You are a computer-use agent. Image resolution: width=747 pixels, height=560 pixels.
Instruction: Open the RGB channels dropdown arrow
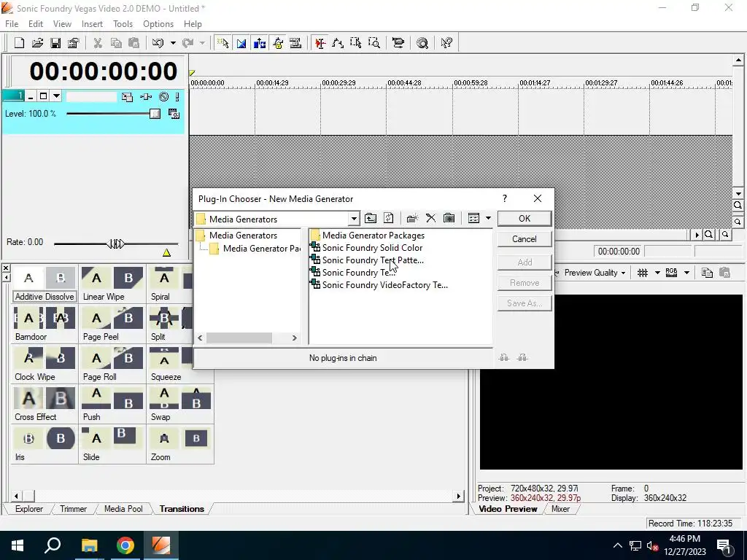point(686,273)
